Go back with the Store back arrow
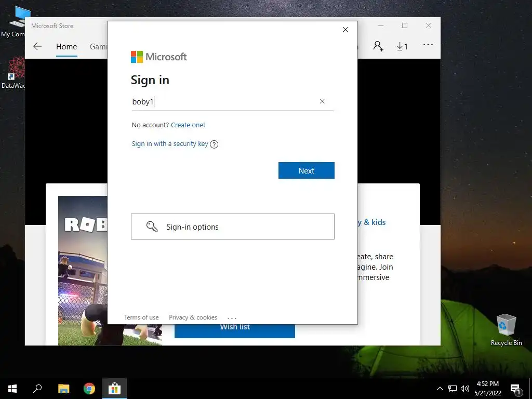Viewport: 532px width, 399px height. pyautogui.click(x=37, y=46)
